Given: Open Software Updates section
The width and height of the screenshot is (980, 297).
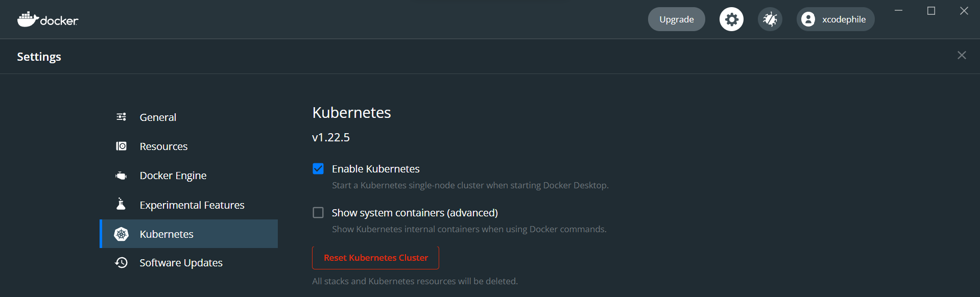Looking at the screenshot, I should 189,263.
